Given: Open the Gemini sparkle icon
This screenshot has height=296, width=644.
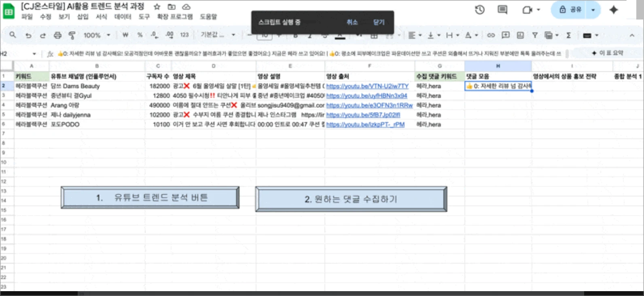Looking at the screenshot, I should pos(614,10).
